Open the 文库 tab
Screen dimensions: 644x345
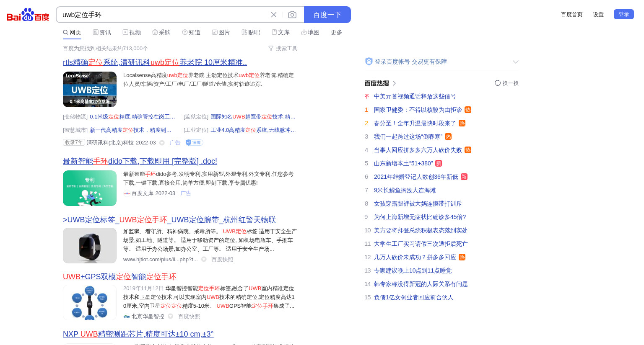coord(280,32)
